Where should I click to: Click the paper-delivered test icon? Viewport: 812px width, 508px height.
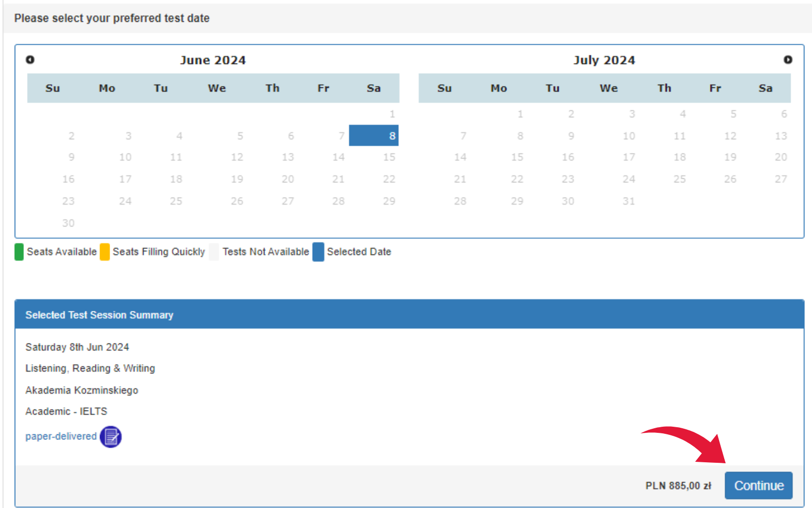111,437
